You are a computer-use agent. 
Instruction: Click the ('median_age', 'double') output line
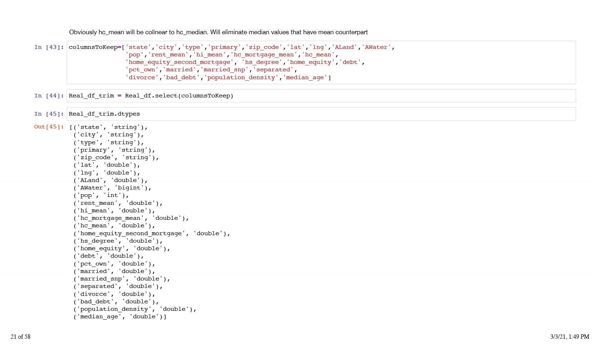click(x=120, y=317)
